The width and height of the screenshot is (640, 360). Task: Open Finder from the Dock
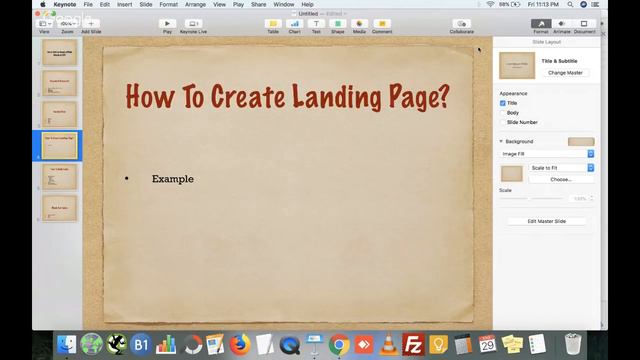[66, 344]
